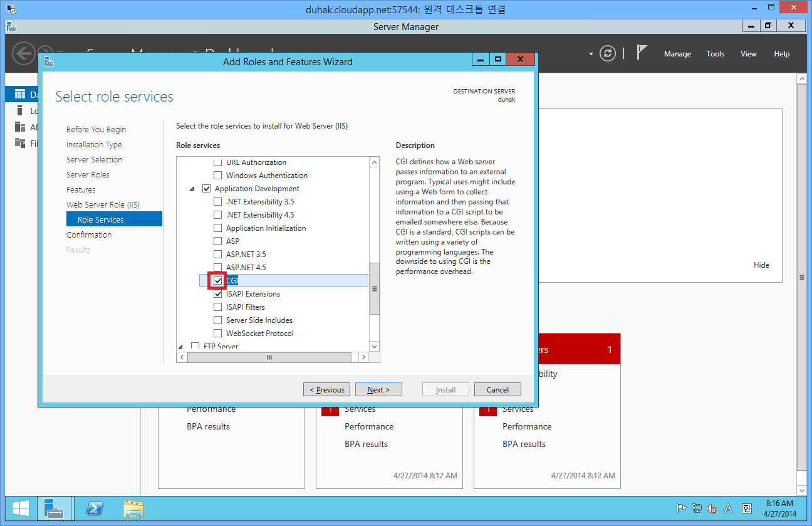Click the Previous button
The height and width of the screenshot is (526, 812).
326,389
